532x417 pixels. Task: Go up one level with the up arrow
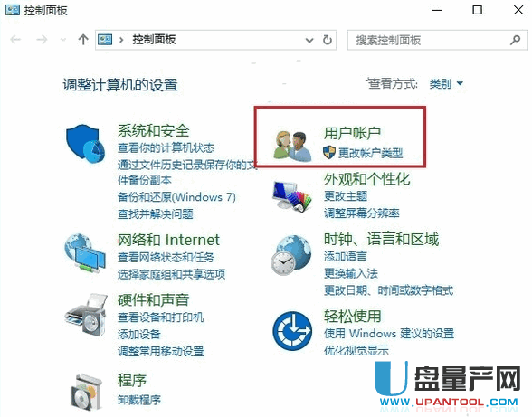coord(83,40)
